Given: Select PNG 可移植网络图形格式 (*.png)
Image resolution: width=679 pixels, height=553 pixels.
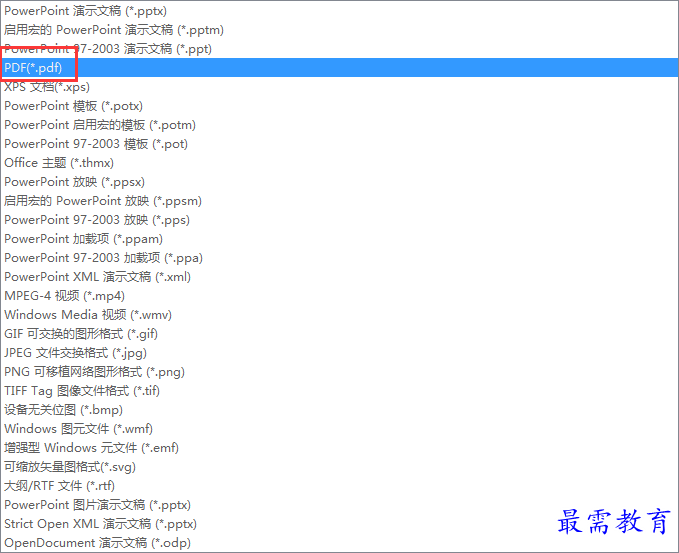Looking at the screenshot, I should coord(339,372).
